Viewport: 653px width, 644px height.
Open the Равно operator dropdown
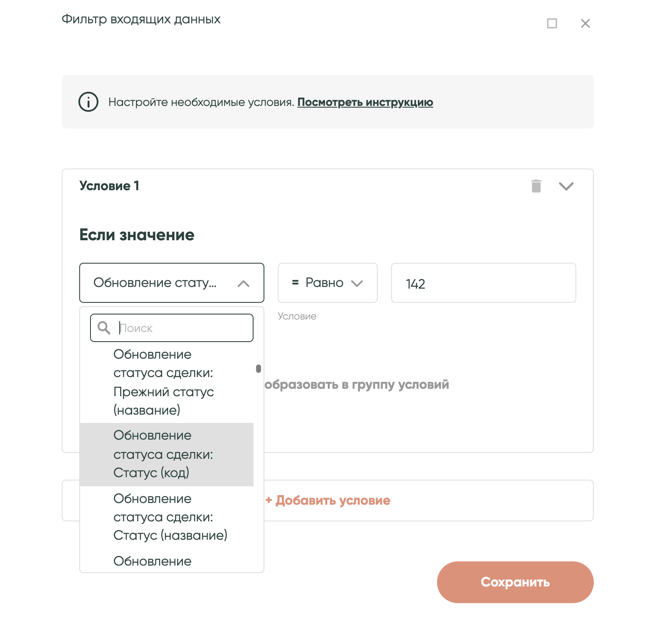point(327,283)
